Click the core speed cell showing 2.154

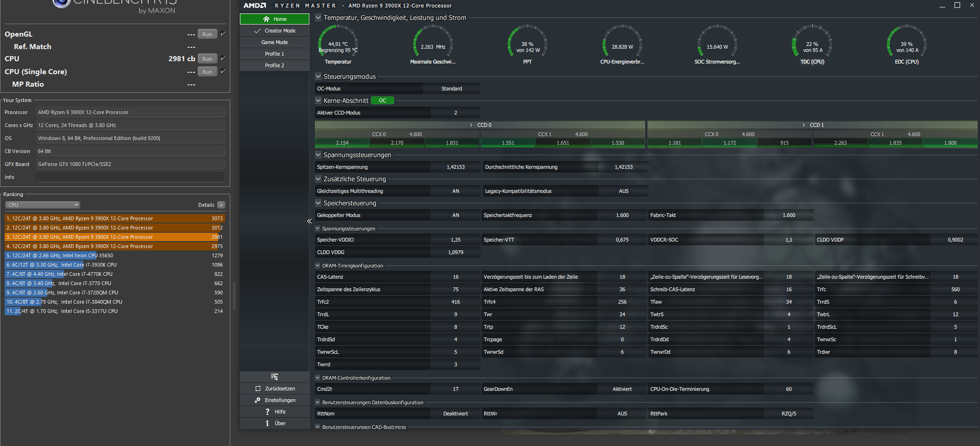(x=342, y=143)
